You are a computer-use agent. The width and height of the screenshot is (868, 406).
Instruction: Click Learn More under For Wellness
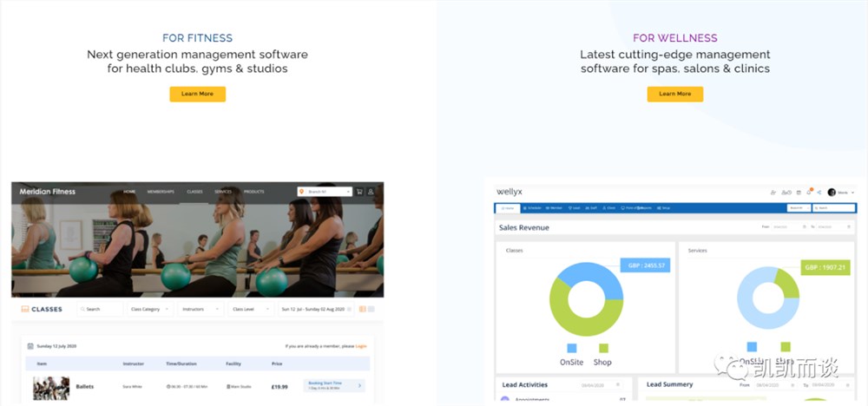(x=675, y=94)
